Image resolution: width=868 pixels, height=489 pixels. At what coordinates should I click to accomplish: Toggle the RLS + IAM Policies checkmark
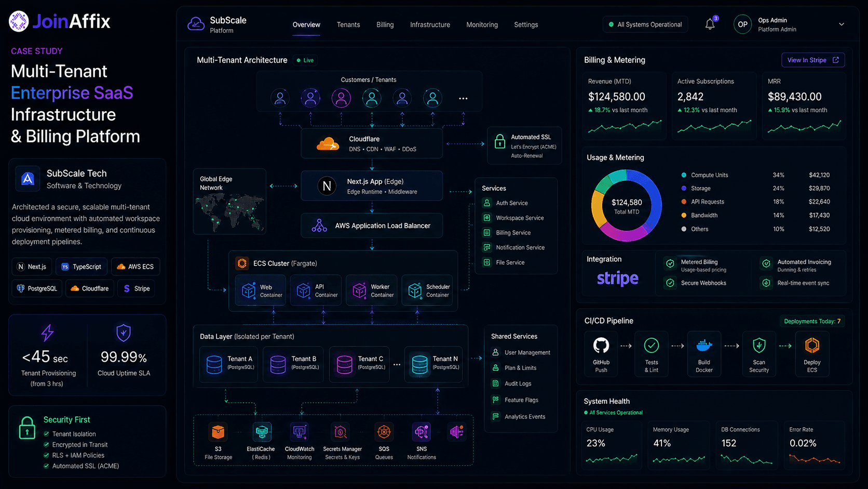(x=46, y=455)
